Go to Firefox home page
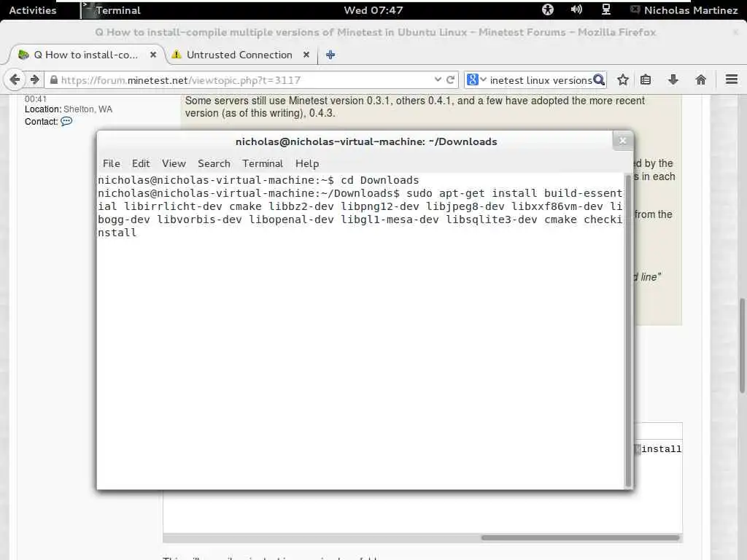This screenshot has width=747, height=560. click(700, 79)
